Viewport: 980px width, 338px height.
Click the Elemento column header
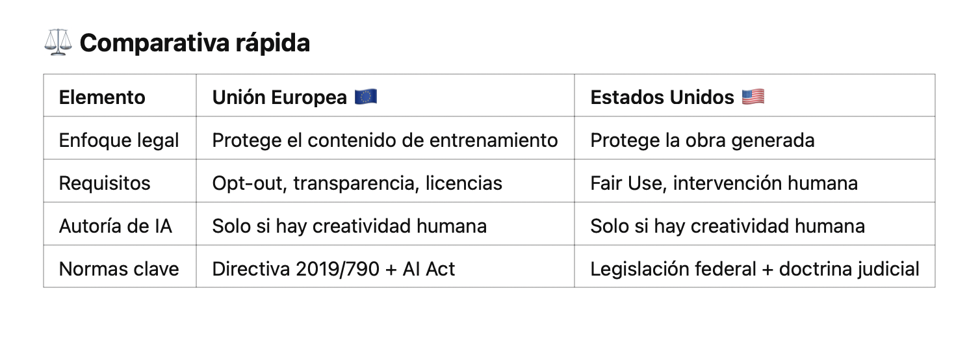[x=102, y=97]
